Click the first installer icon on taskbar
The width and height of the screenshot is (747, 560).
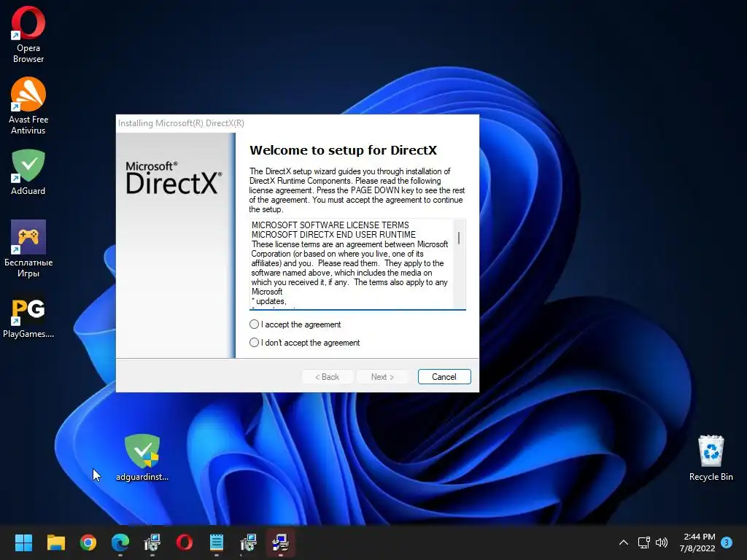pos(152,542)
